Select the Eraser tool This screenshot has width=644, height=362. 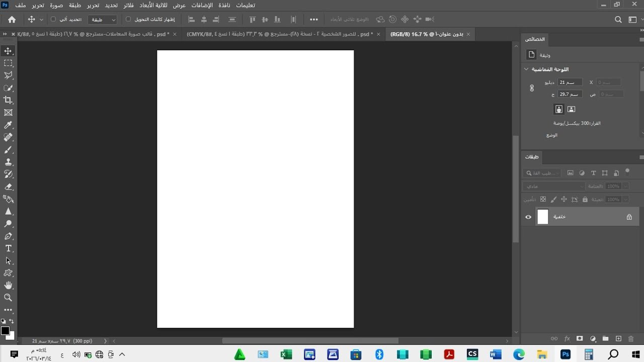(x=8, y=187)
